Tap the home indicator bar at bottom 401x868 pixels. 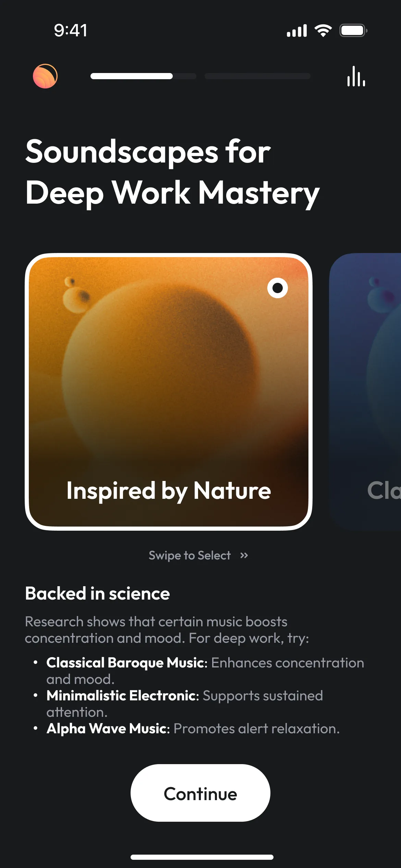[x=202, y=857]
